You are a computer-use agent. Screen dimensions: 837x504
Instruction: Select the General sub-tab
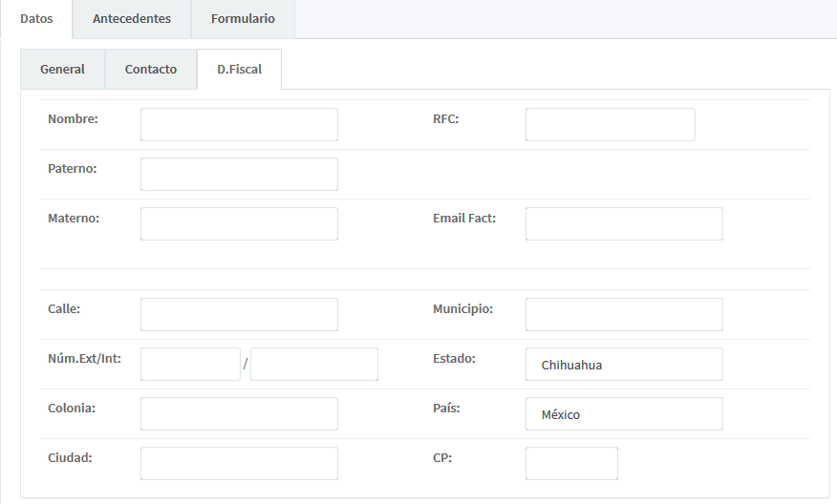pos(62,70)
